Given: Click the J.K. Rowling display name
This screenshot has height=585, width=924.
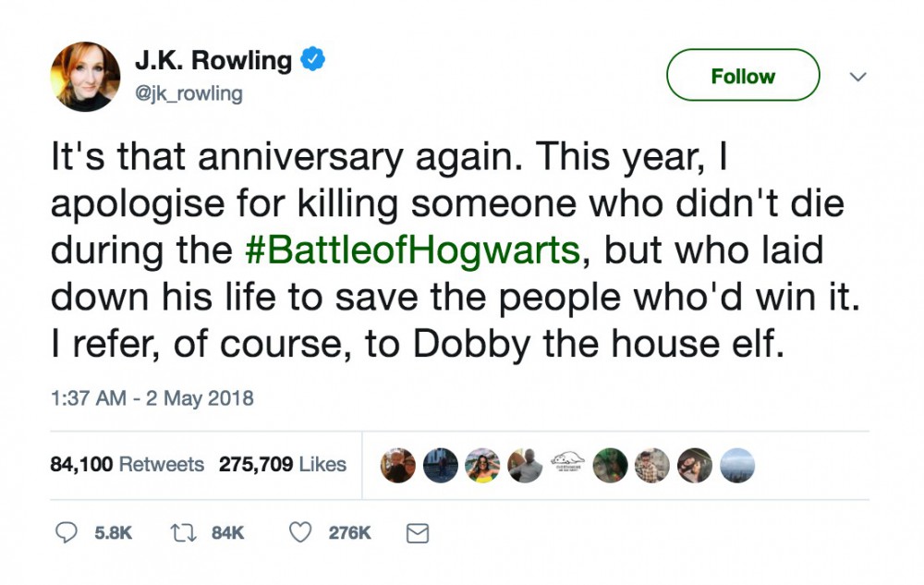Looking at the screenshot, I should click(213, 62).
